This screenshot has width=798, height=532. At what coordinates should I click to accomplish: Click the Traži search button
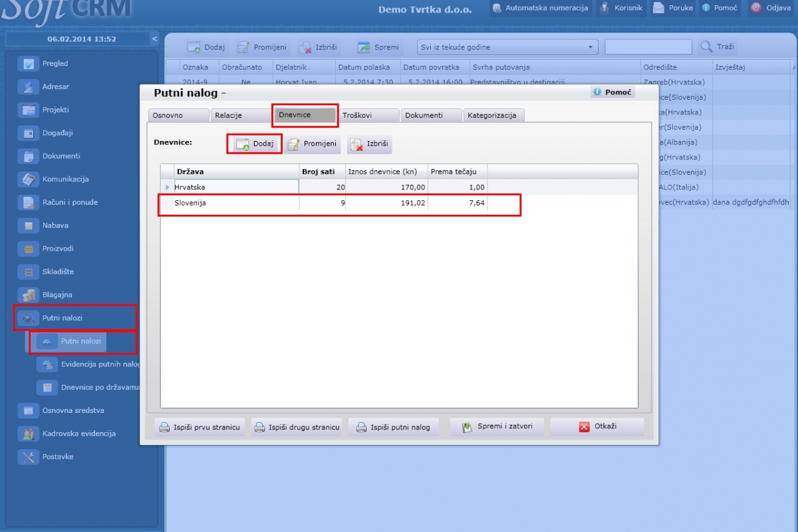tap(718, 47)
